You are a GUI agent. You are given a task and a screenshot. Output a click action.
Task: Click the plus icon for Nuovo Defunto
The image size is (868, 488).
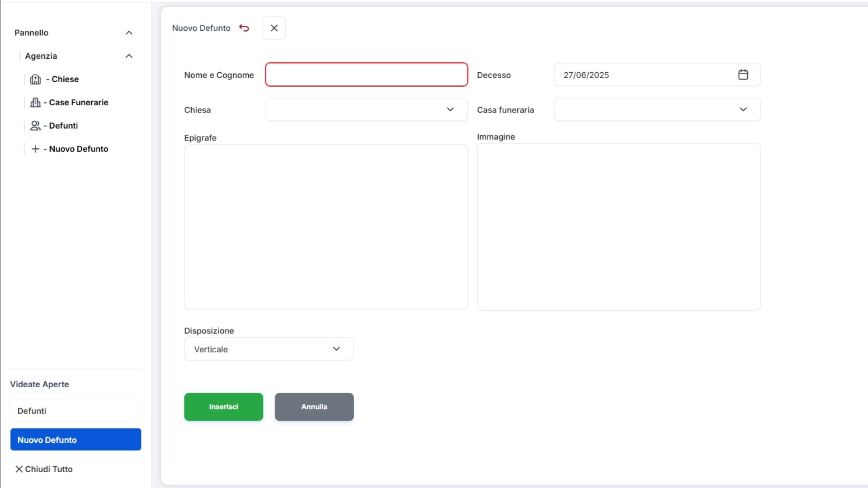tap(35, 149)
